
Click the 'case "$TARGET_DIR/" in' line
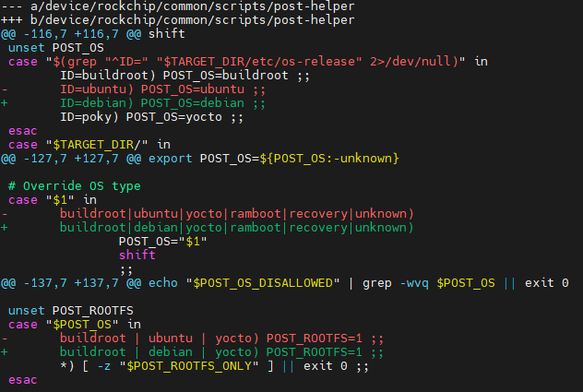[x=89, y=145]
